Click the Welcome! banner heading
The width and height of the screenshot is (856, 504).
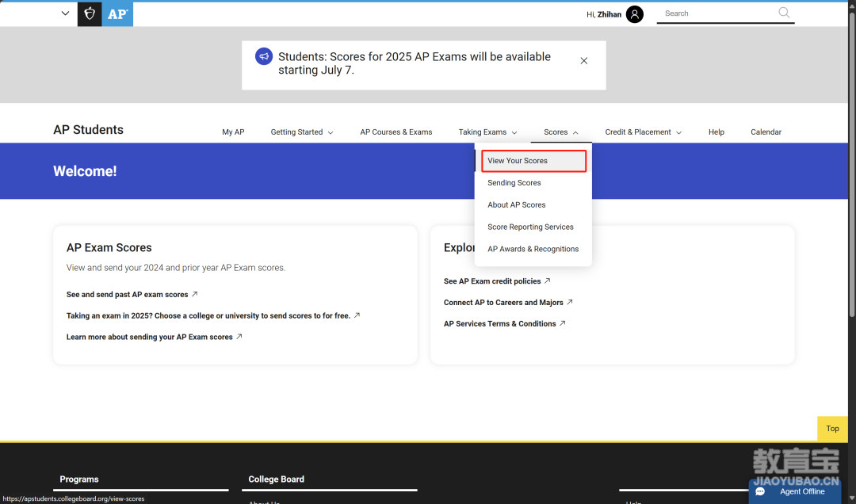85,171
